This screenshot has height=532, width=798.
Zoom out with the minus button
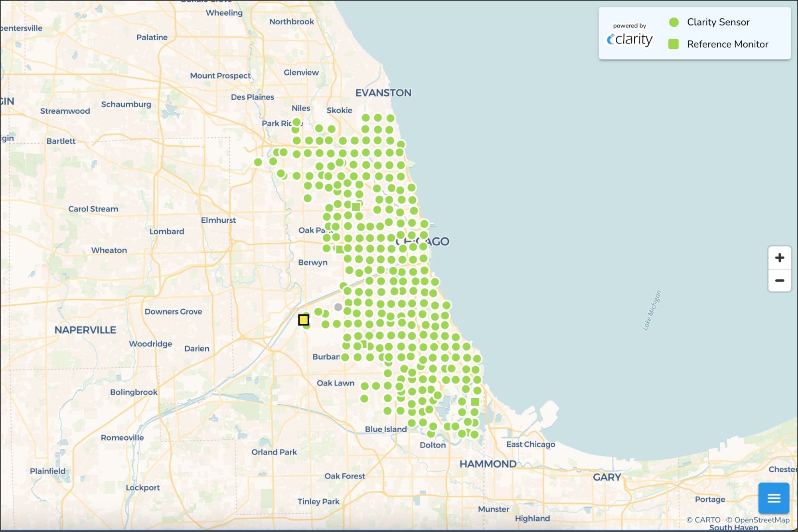[779, 281]
